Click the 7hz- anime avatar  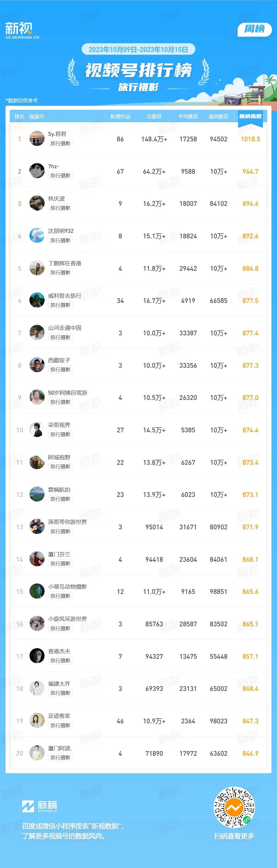pos(37,171)
